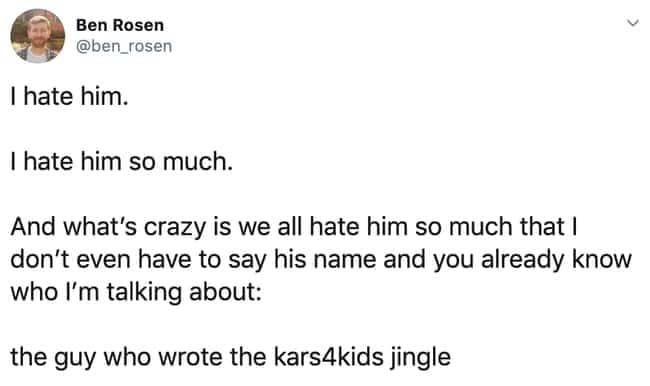
Task: Click the word "have" in the tweet
Action: click(x=165, y=259)
